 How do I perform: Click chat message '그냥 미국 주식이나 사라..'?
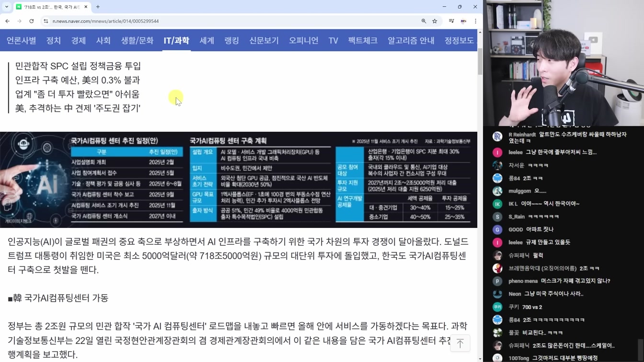click(553, 294)
